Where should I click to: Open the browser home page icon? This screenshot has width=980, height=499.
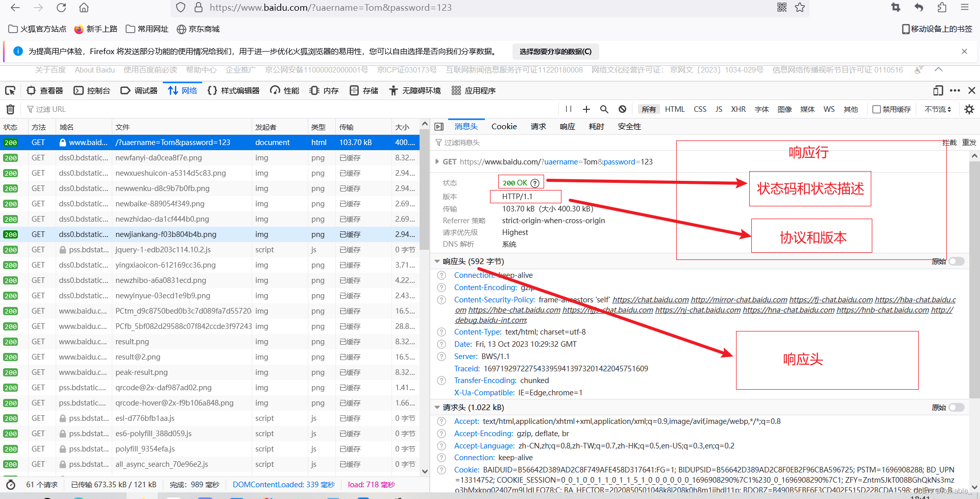[x=84, y=8]
